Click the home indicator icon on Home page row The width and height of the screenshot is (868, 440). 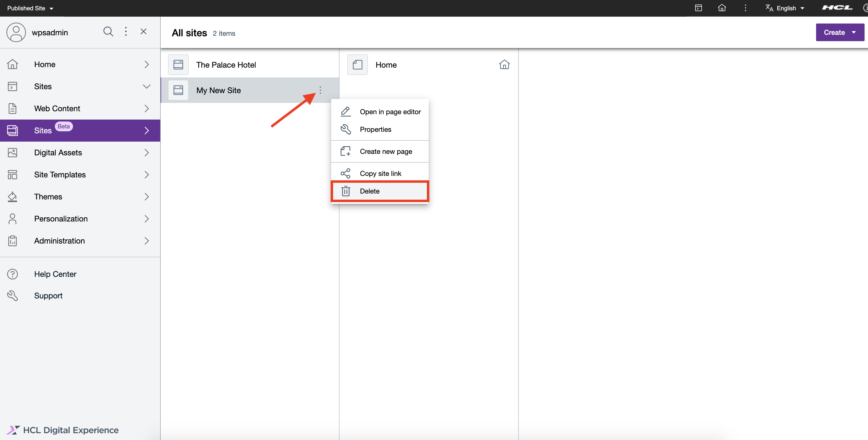pyautogui.click(x=504, y=65)
